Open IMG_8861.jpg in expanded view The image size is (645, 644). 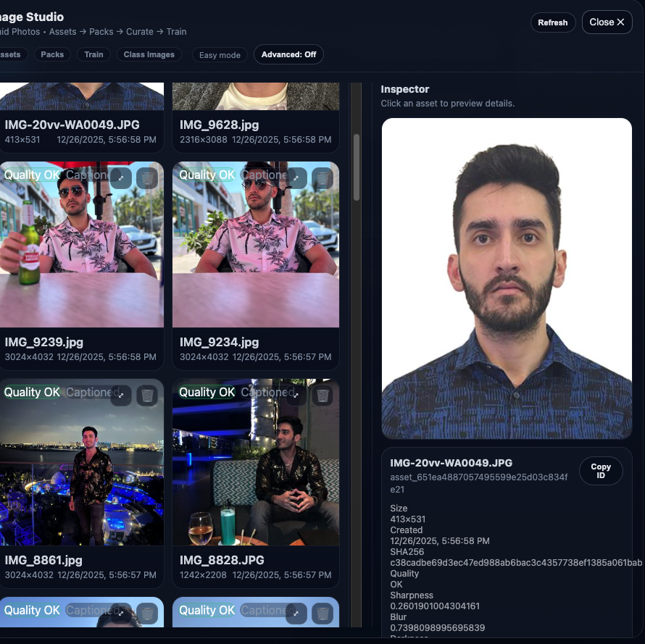tap(121, 395)
